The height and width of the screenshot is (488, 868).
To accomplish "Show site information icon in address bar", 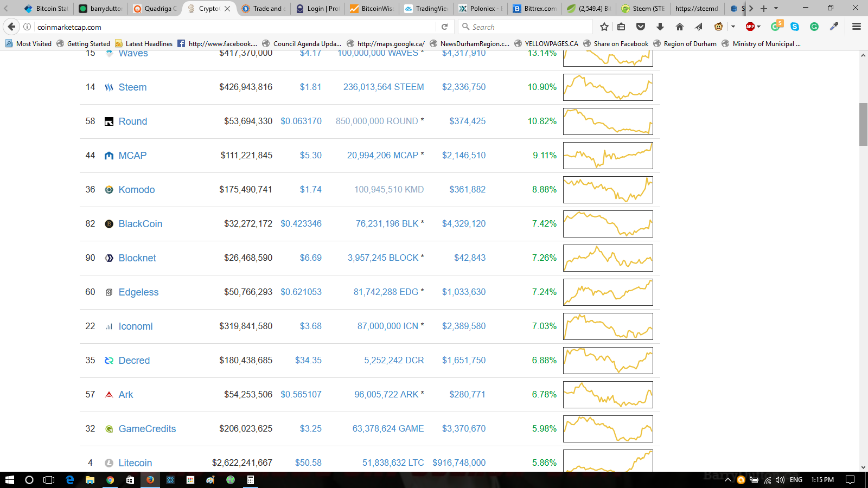I will (27, 27).
